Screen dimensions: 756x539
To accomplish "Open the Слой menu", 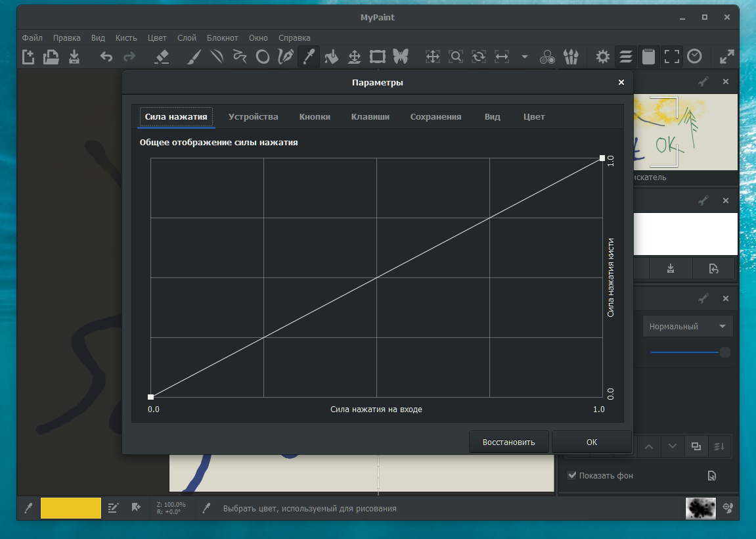I will tap(187, 37).
